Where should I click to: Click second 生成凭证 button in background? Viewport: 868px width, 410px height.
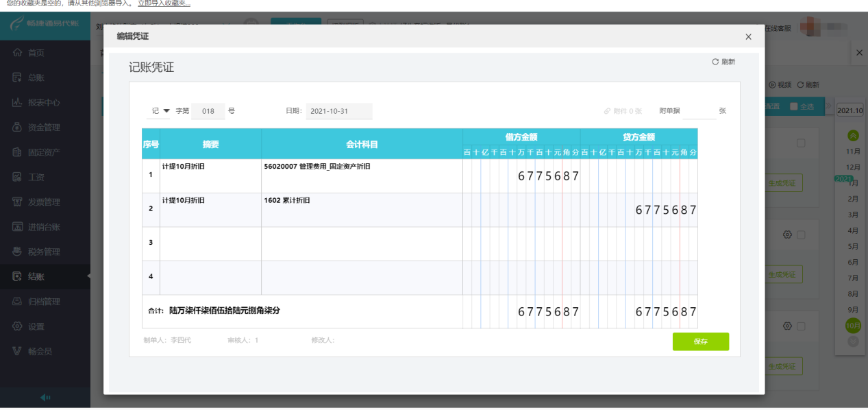[783, 274]
